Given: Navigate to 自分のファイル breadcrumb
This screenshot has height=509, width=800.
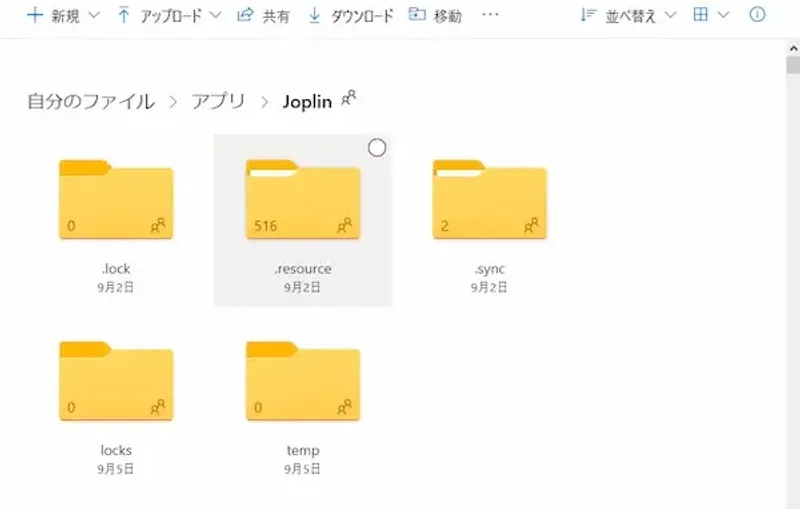Looking at the screenshot, I should [x=91, y=102].
